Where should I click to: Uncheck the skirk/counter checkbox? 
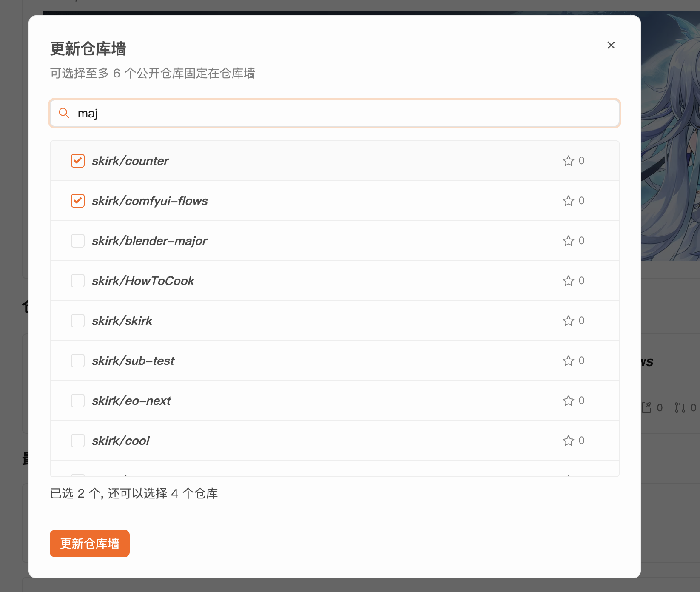coord(78,161)
